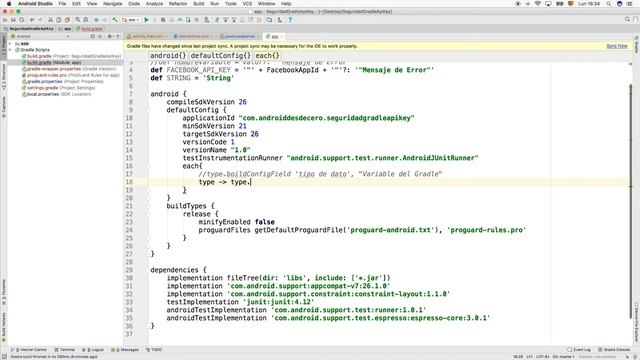
Task: Click the editor vertical scrollbar
Action: coord(631,202)
